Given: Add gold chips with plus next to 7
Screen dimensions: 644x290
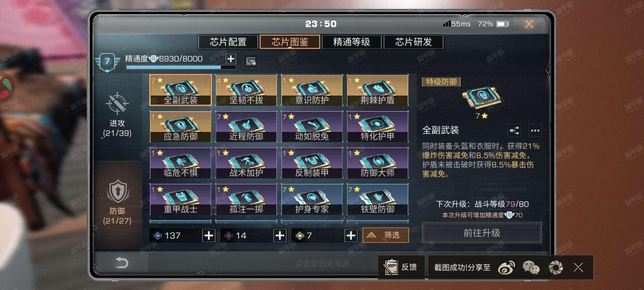Looking at the screenshot, I should point(351,236).
